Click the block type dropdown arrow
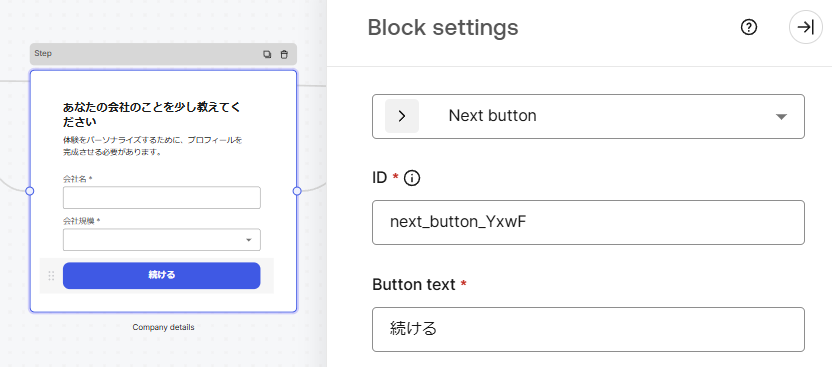This screenshot has height=367, width=832. tap(781, 117)
